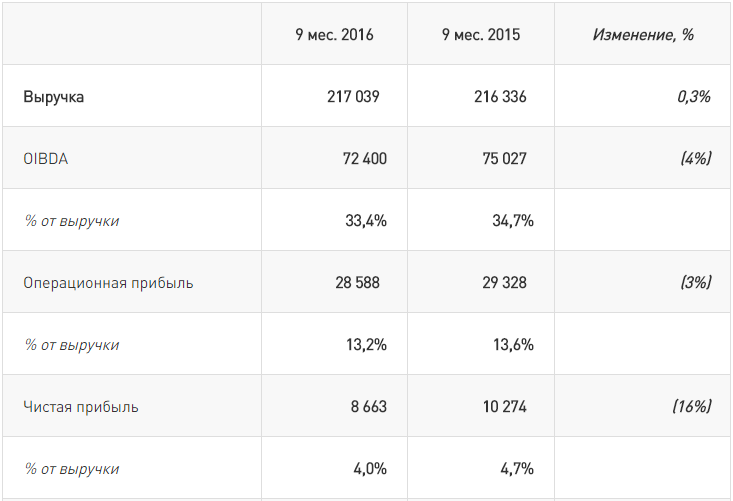Select the "9 мес. 2015" column header

(481, 34)
